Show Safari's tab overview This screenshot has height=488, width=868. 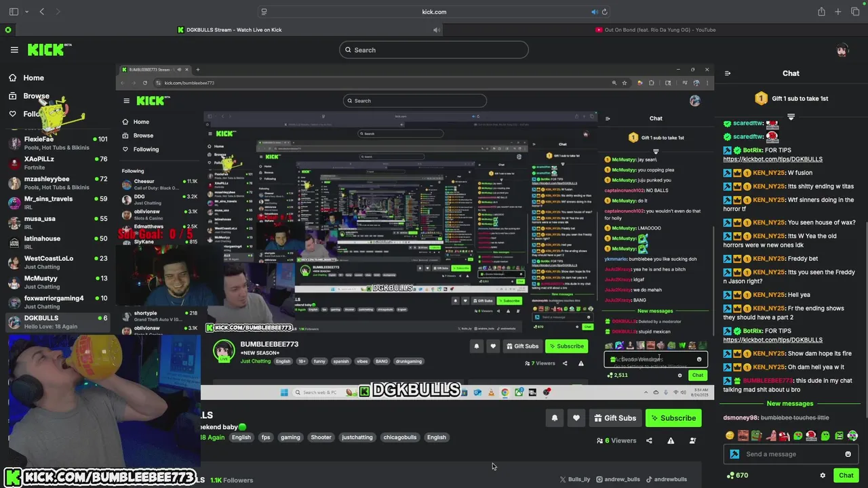(855, 12)
